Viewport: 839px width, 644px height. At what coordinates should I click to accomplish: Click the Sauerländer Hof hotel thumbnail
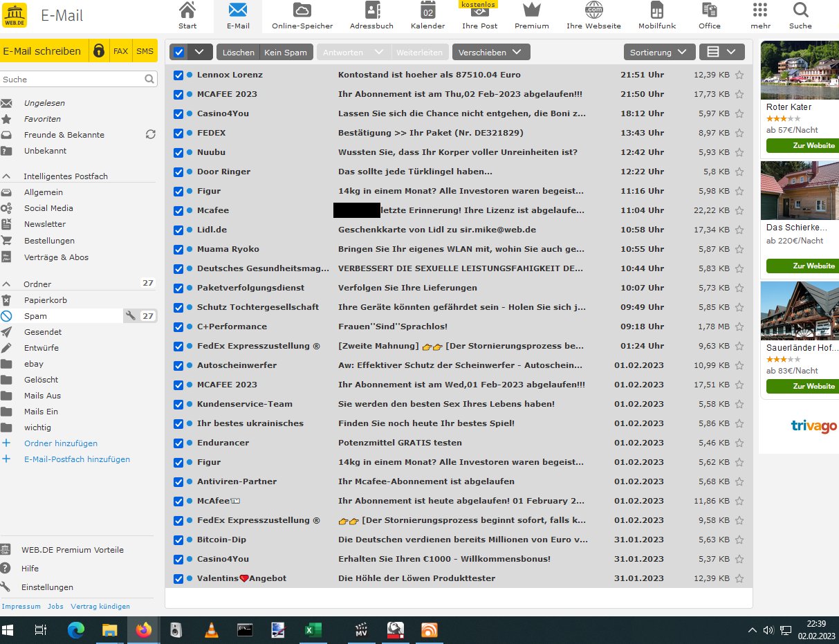[x=800, y=311]
